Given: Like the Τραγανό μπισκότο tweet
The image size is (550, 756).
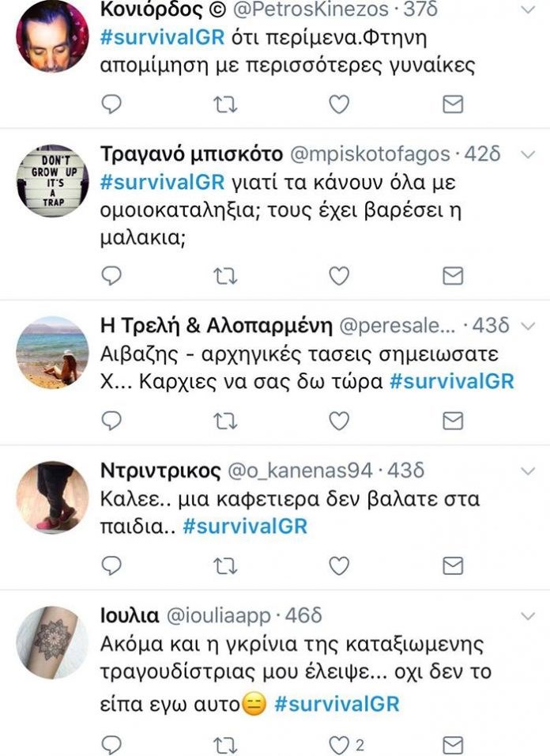Looking at the screenshot, I should (339, 276).
